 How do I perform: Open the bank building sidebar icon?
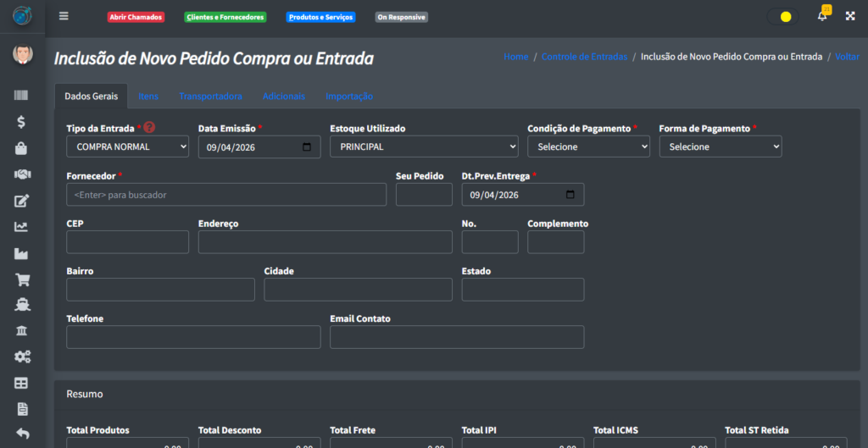click(22, 330)
